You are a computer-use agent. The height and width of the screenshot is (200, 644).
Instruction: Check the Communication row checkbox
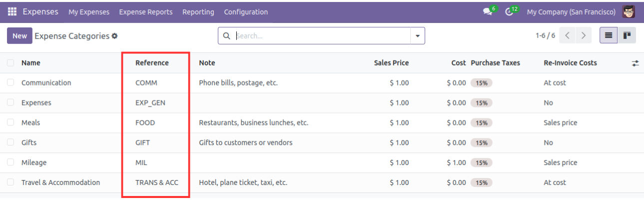coord(10,83)
